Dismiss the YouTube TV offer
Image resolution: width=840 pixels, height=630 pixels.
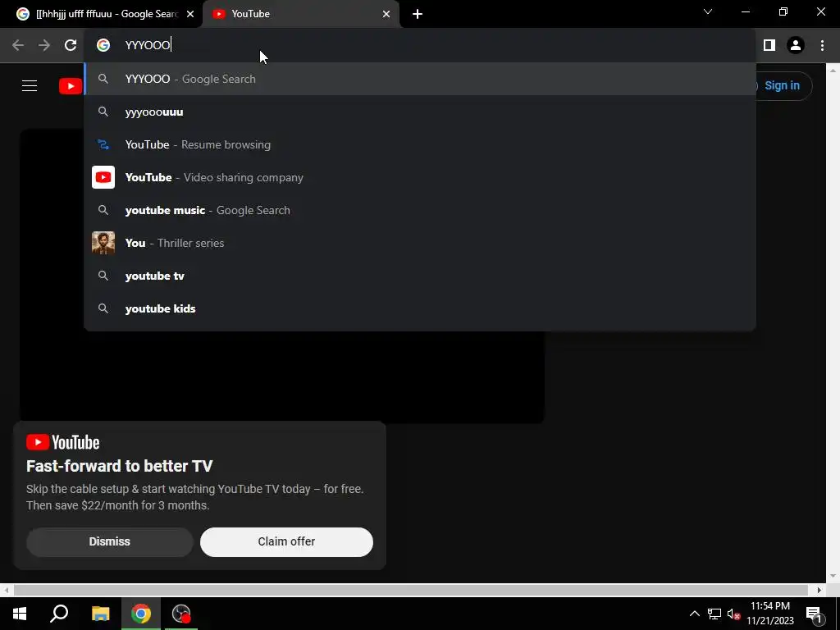click(109, 541)
